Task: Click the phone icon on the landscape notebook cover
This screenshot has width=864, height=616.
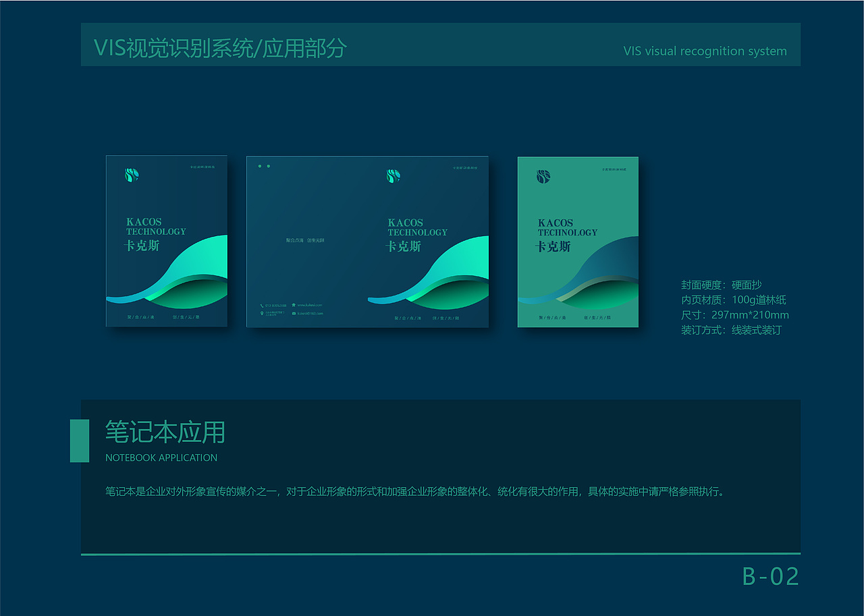Action: [262, 305]
